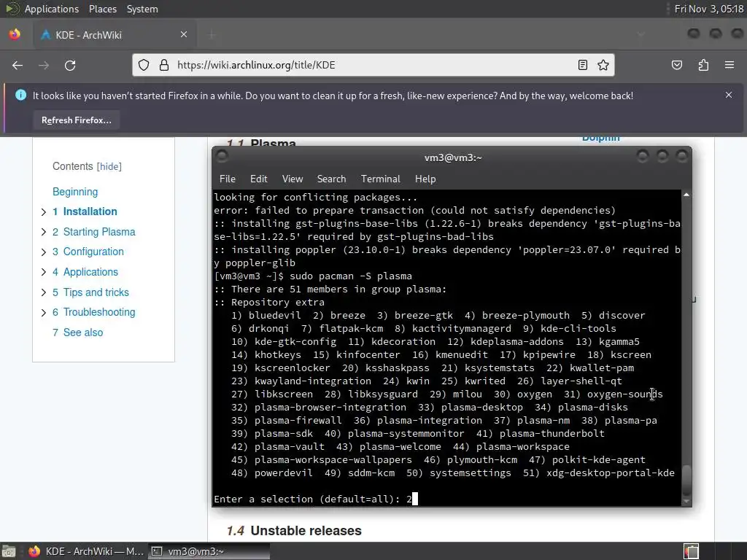The width and height of the screenshot is (747, 560).
Task: Toggle reader view in the address bar
Action: pos(583,65)
